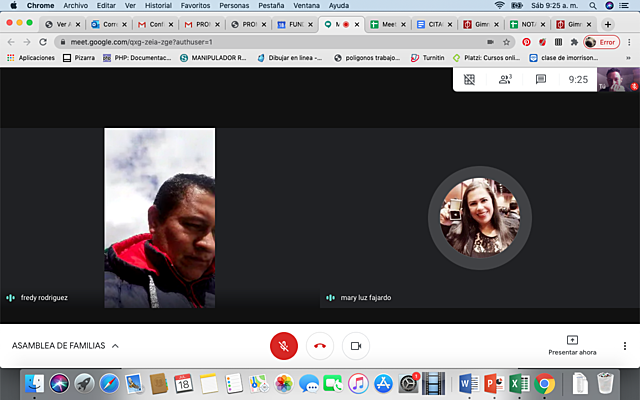Show more bookmarks with the chevron
The height and width of the screenshot is (400, 640).
(629, 58)
